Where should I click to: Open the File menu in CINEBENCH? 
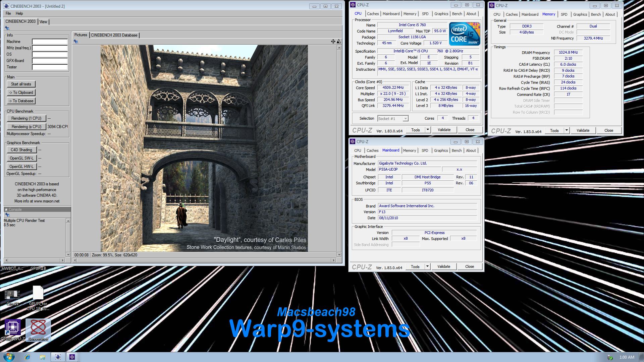tap(8, 13)
